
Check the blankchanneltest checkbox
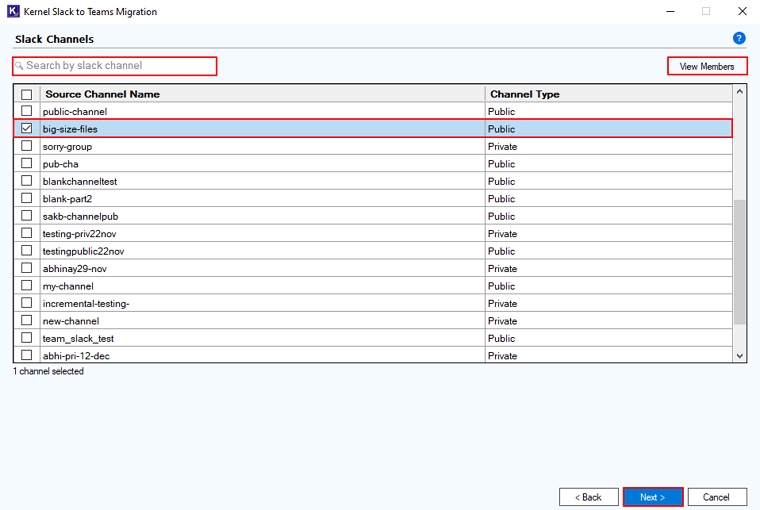coord(27,181)
